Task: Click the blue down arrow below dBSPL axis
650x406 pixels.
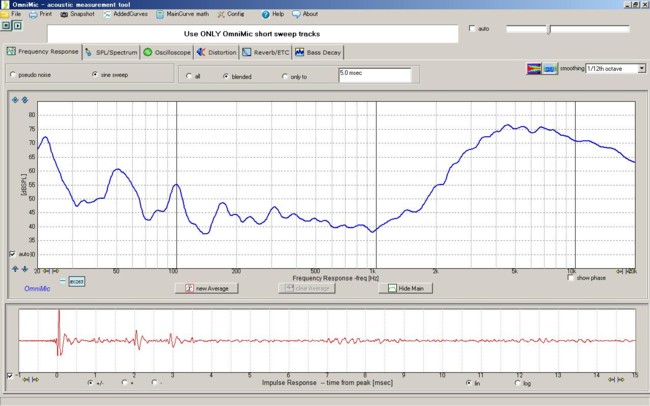Action: [25, 269]
